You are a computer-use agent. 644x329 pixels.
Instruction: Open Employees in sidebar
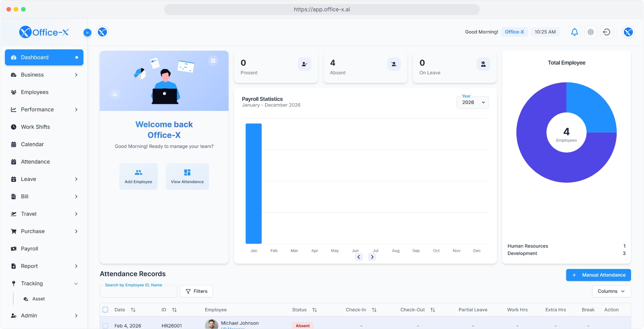[35, 92]
